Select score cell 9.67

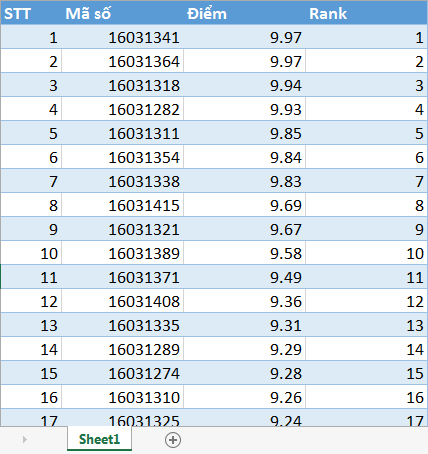[244, 229]
